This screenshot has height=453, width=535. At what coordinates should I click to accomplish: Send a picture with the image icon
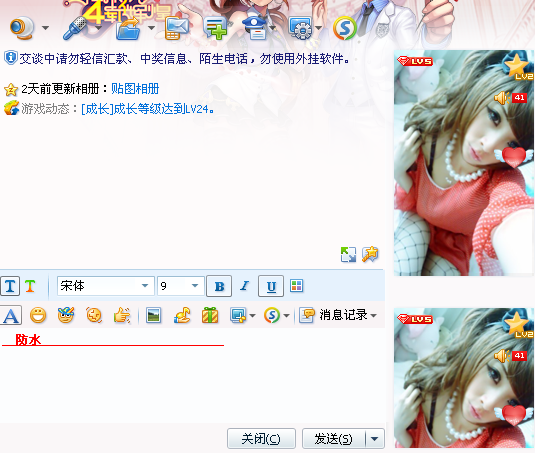154,315
